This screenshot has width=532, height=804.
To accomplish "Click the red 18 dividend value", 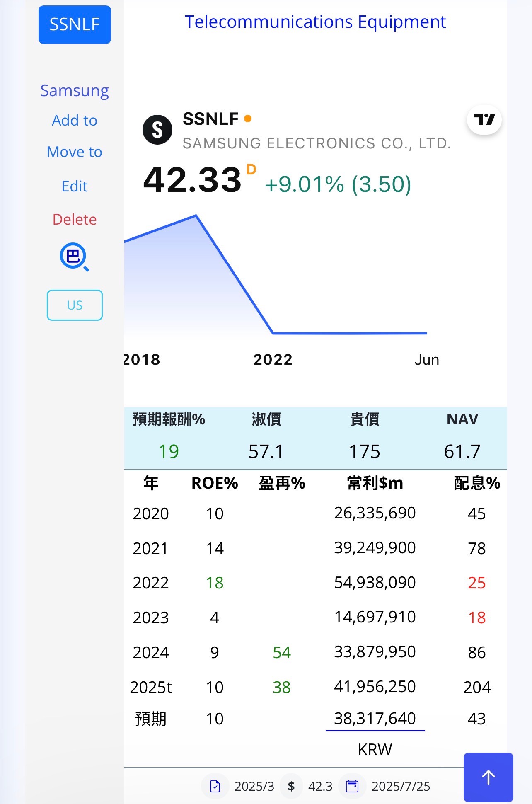I will coord(477,618).
